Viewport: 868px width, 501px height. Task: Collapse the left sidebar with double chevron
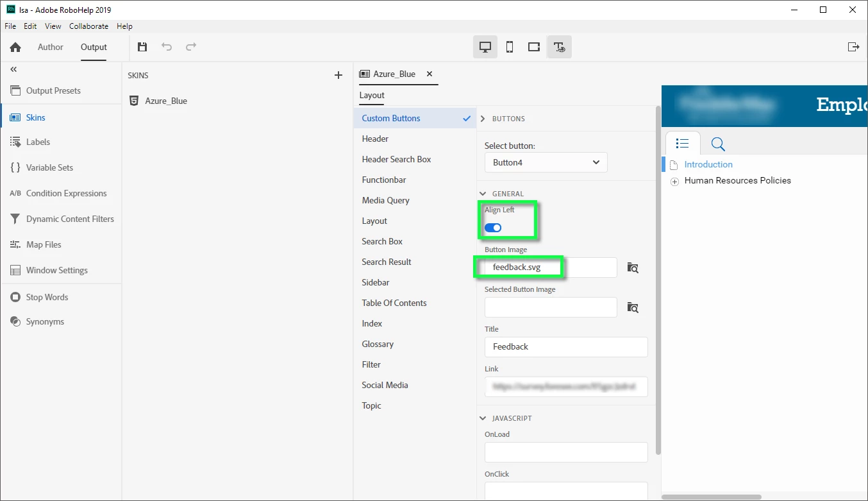(13, 69)
